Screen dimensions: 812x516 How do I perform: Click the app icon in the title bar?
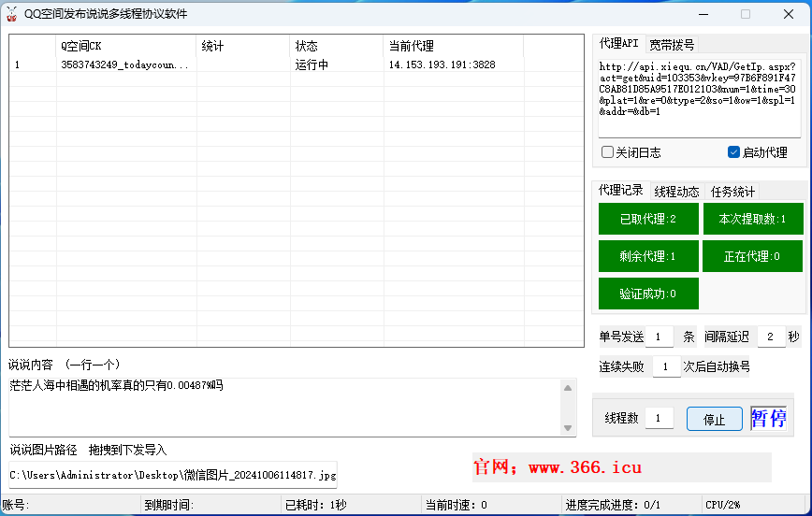click(12, 13)
